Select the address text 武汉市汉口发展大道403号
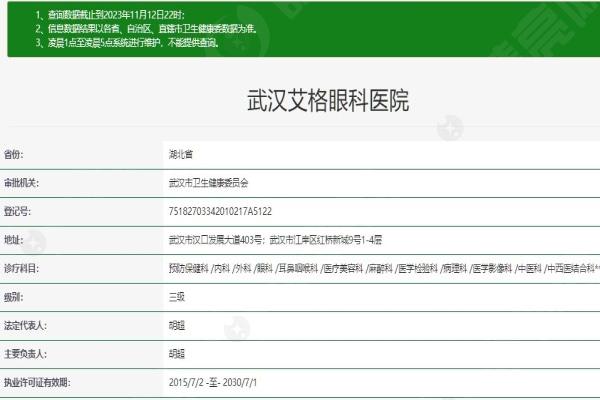Image resolution: width=600 pixels, height=400 pixels. pos(215,240)
